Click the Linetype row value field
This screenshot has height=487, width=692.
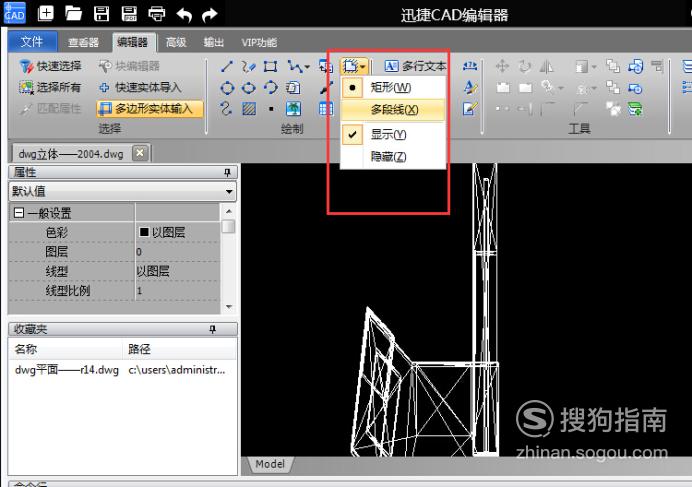click(178, 271)
